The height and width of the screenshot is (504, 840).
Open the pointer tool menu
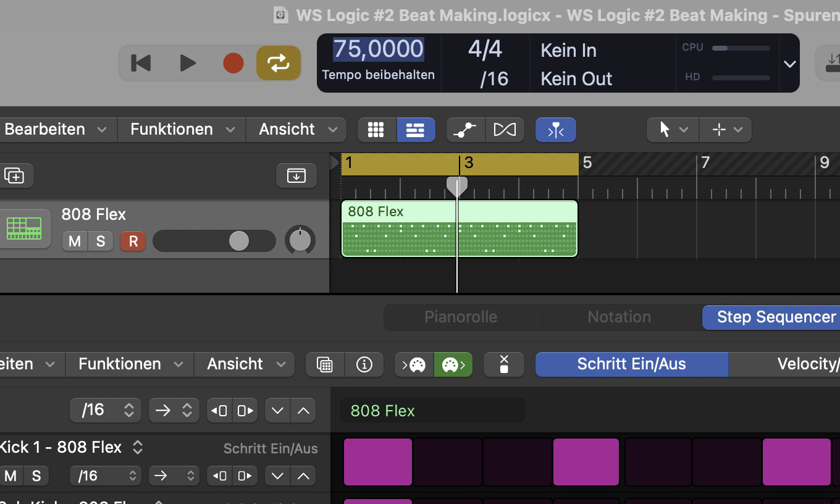(x=673, y=130)
